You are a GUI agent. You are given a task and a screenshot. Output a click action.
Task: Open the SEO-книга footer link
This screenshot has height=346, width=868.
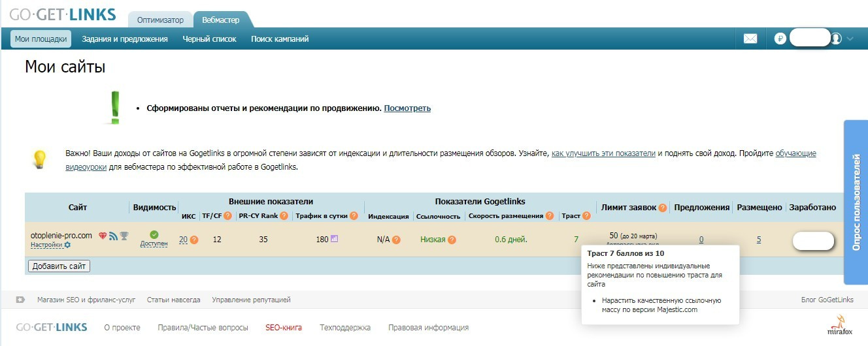coord(284,328)
